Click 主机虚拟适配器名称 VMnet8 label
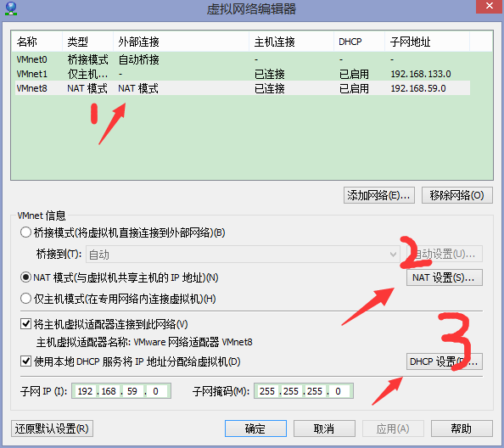This screenshot has width=504, height=448. click(x=144, y=342)
